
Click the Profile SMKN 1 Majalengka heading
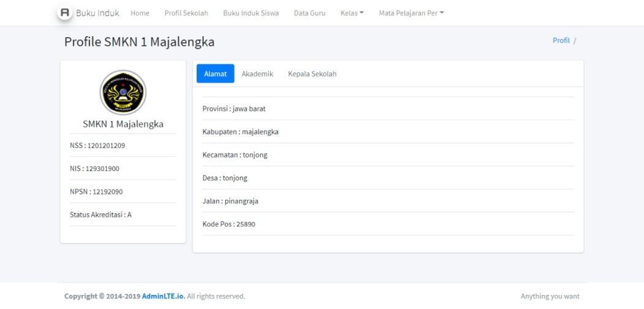(x=139, y=42)
